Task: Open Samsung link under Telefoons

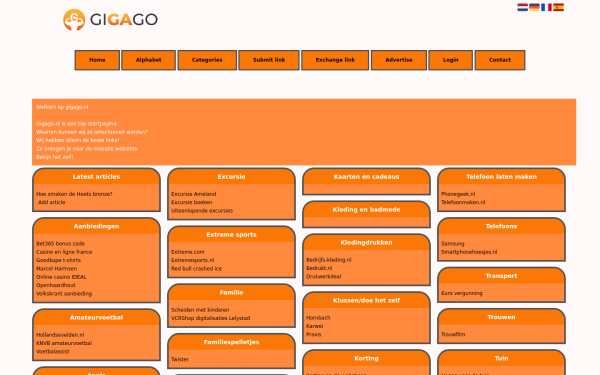Action: pos(453,244)
